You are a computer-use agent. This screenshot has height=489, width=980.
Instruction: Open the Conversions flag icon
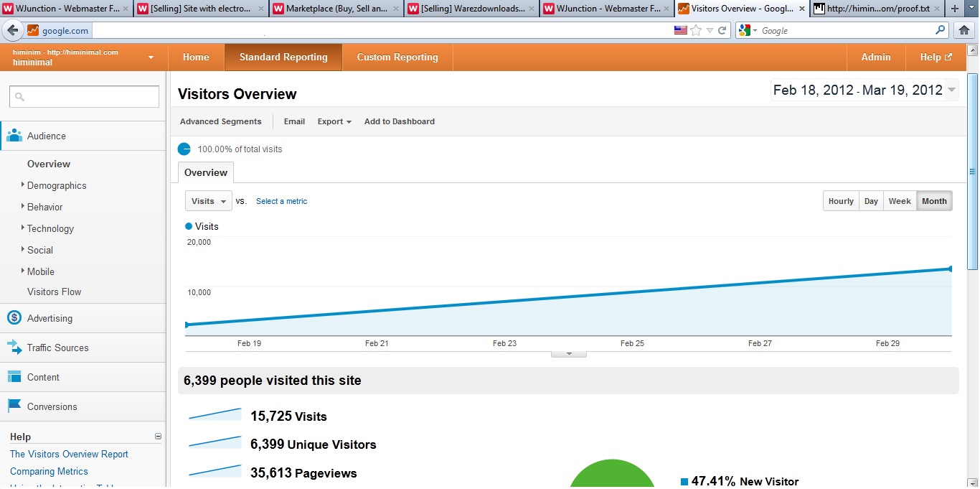[x=14, y=406]
